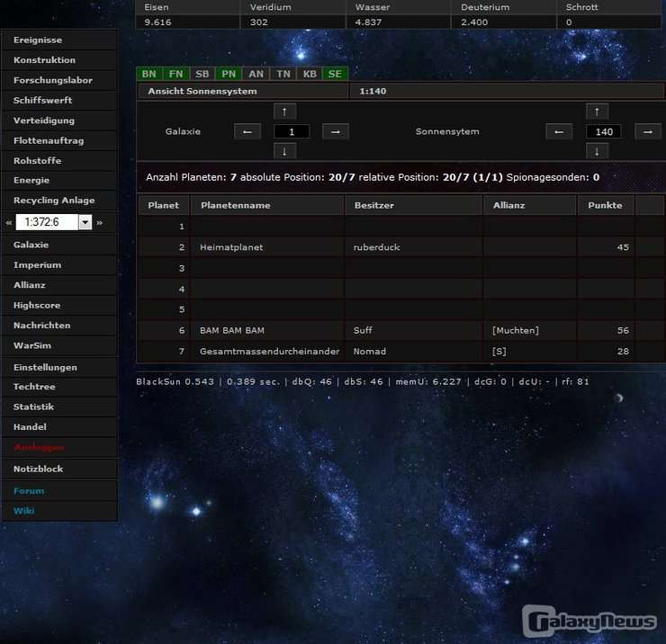Open Nachrichten in the sidebar
The width and height of the screenshot is (666, 644).
[59, 326]
